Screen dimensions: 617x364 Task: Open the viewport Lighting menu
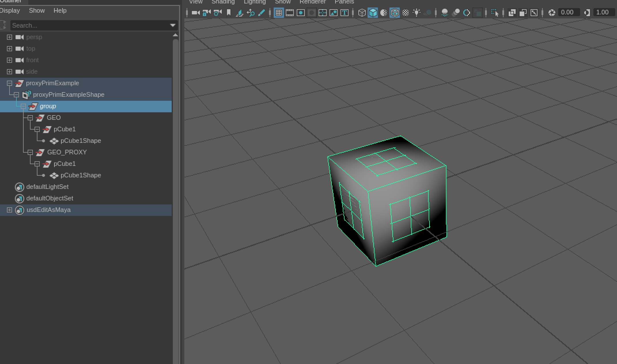tap(255, 2)
